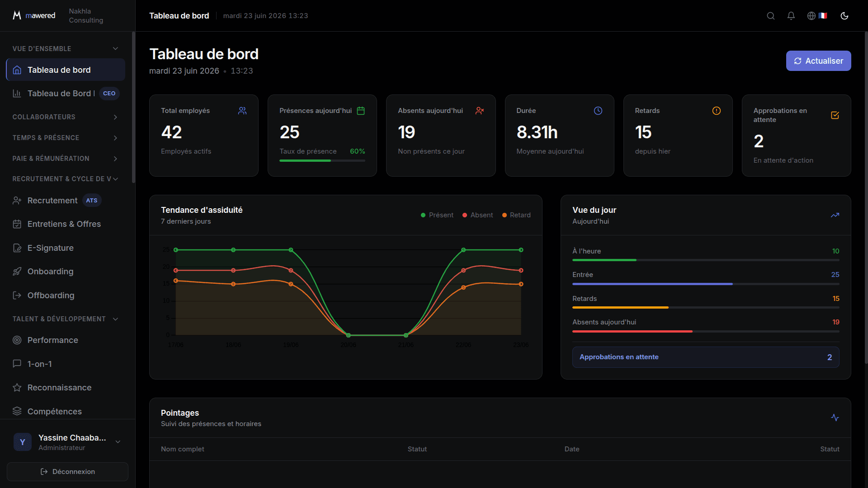
Task: Expand the Collaborateurs section
Action: [x=65, y=117]
